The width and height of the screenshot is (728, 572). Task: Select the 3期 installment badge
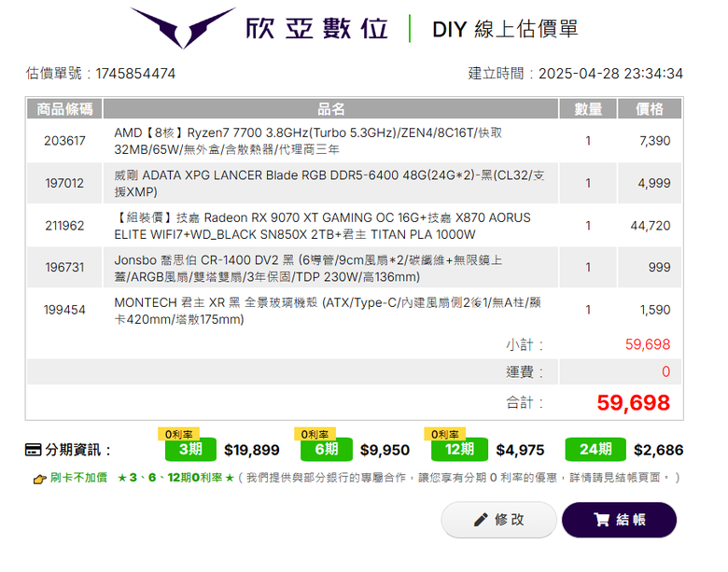tap(190, 450)
